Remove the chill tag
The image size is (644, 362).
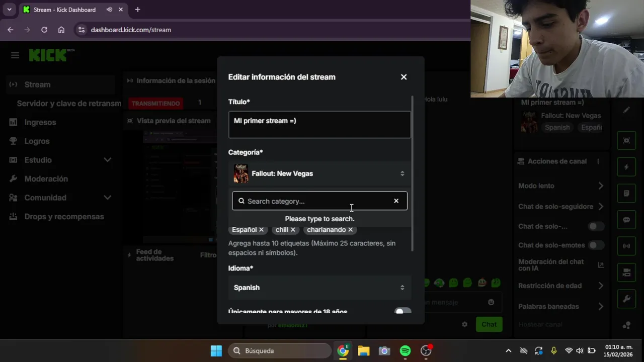[293, 230]
